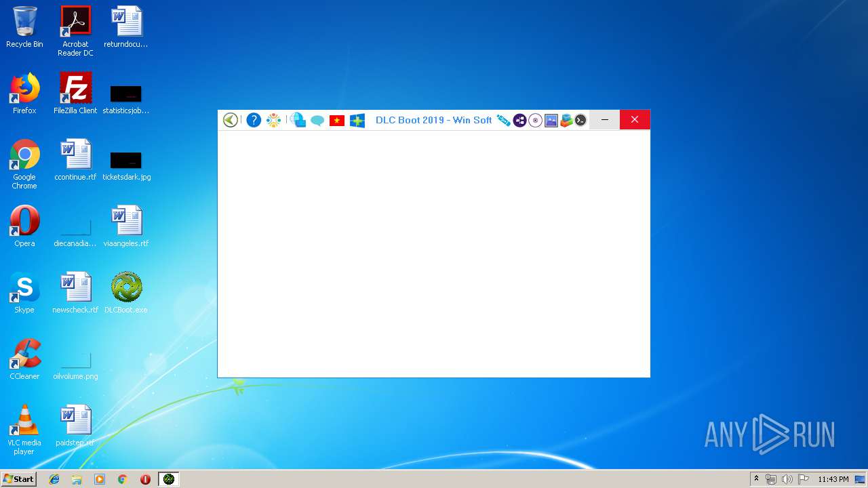Click the 11:43 PM taskbar clock
Image resolution: width=868 pixels, height=488 pixels.
(833, 479)
